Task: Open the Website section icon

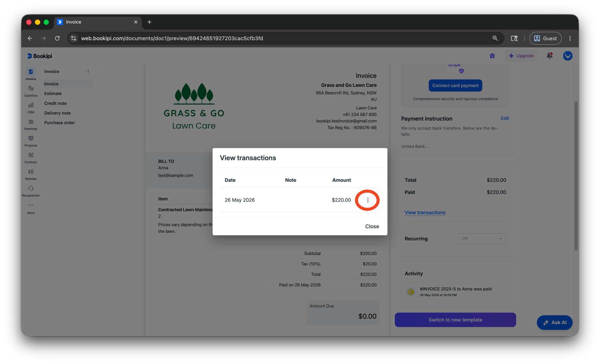Action: point(31,174)
